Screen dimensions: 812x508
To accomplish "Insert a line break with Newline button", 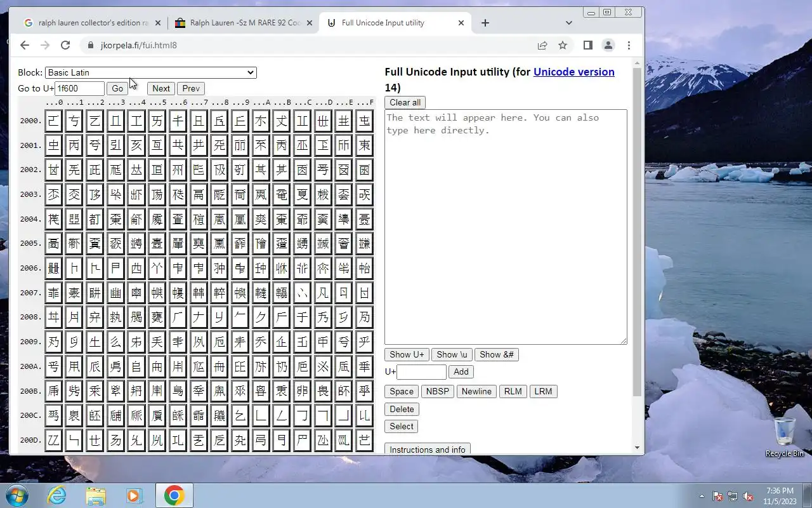I will 476,391.
